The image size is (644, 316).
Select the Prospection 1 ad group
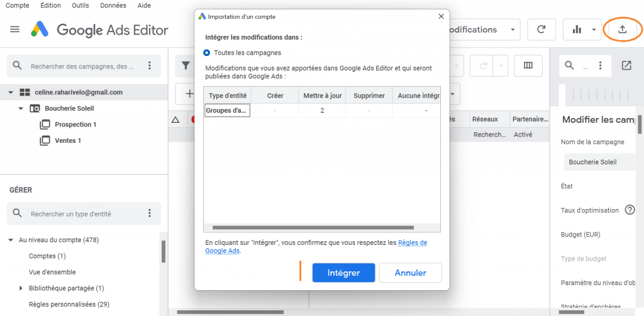coord(75,125)
